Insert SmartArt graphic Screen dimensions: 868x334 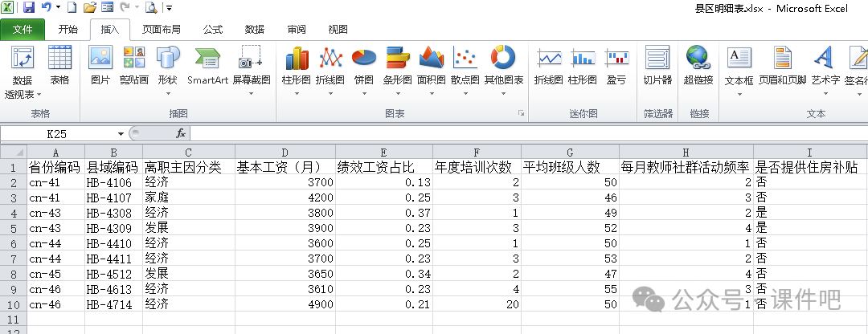(x=207, y=65)
